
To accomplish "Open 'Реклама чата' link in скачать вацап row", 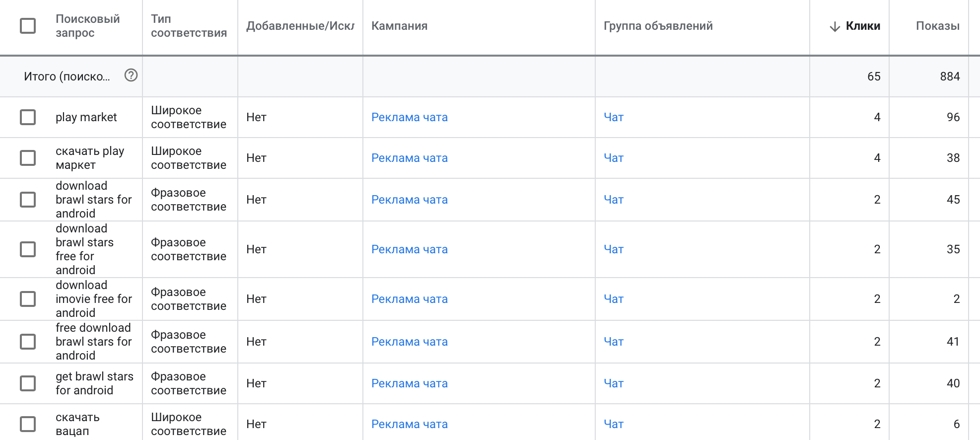I will (410, 424).
